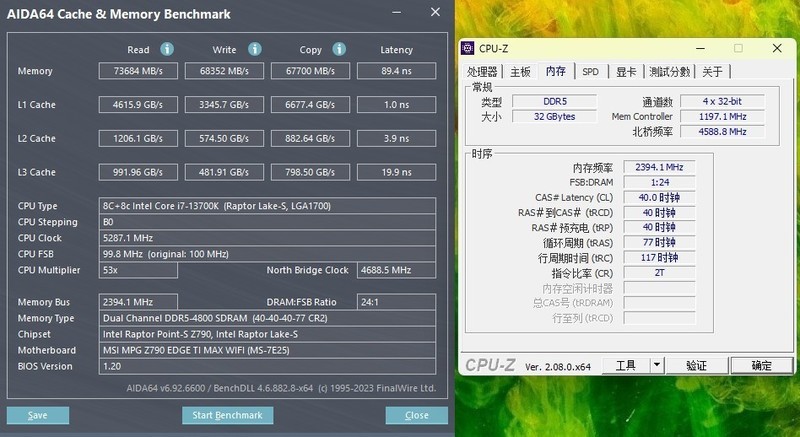Click the tRC value 117 时钟
The image size is (800, 437).
(x=659, y=258)
